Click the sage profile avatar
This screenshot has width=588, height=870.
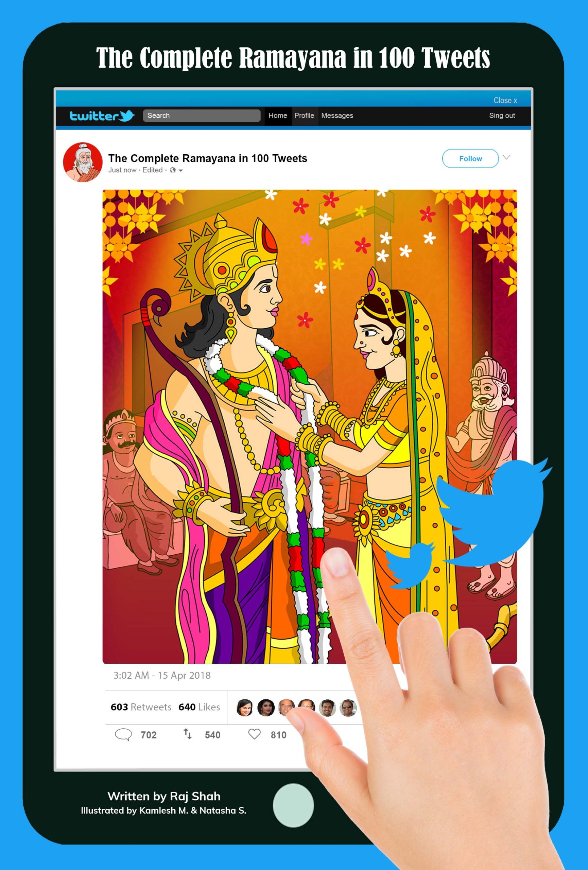point(83,162)
